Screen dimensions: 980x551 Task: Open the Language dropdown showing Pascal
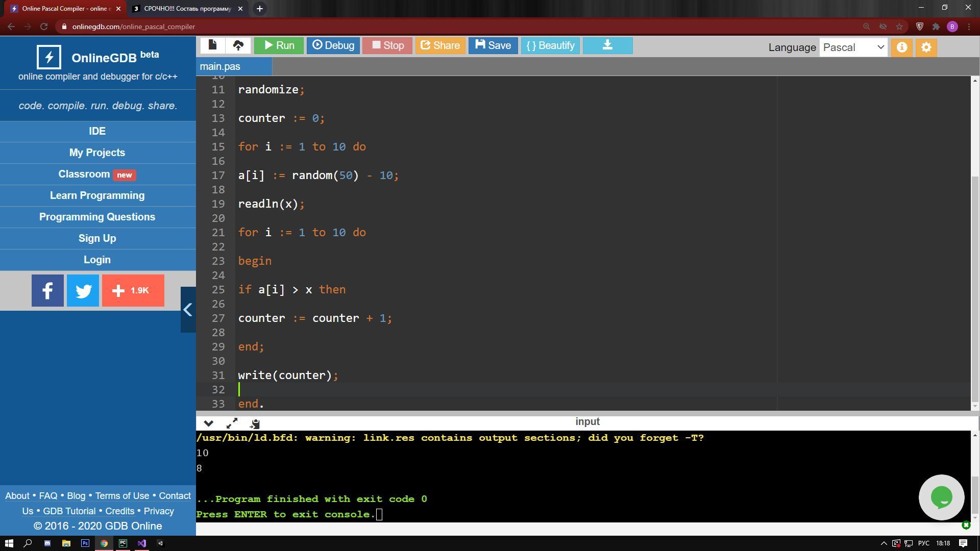(x=853, y=47)
